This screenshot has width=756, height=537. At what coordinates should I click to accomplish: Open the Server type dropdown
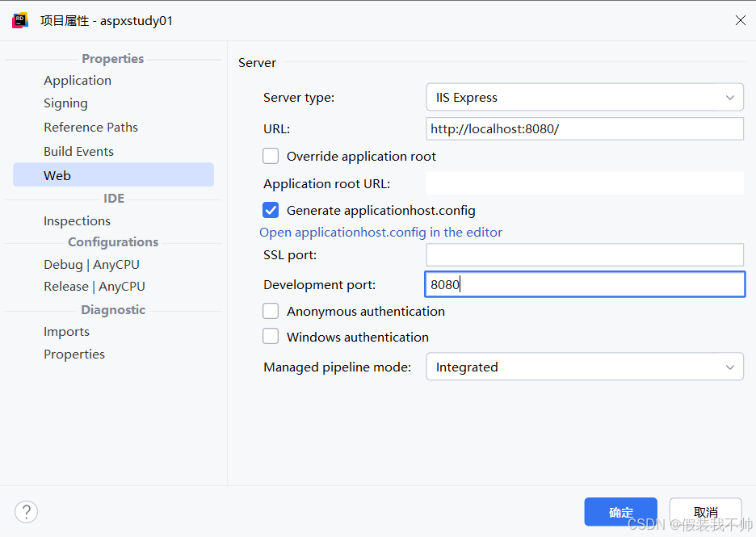pos(584,98)
